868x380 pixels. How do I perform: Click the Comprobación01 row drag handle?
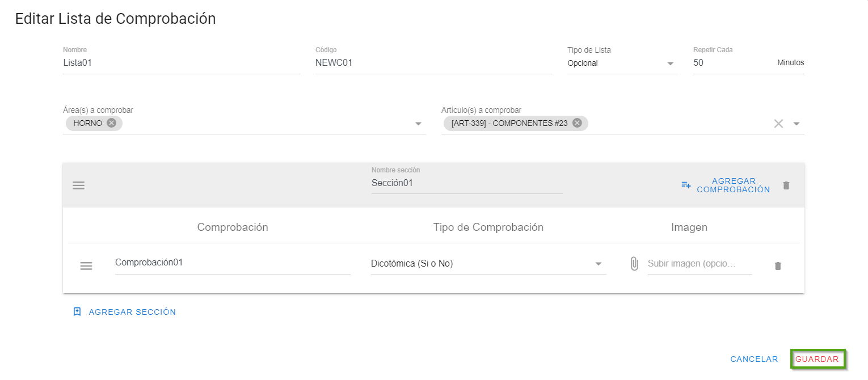(x=86, y=266)
